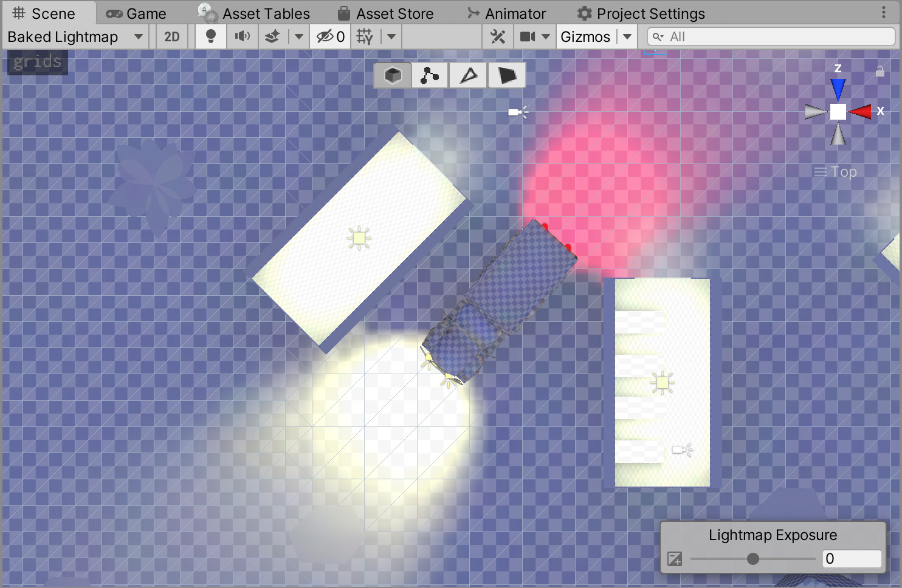Open the panel three-dot options menu
The width and height of the screenshot is (902, 588).
884,13
